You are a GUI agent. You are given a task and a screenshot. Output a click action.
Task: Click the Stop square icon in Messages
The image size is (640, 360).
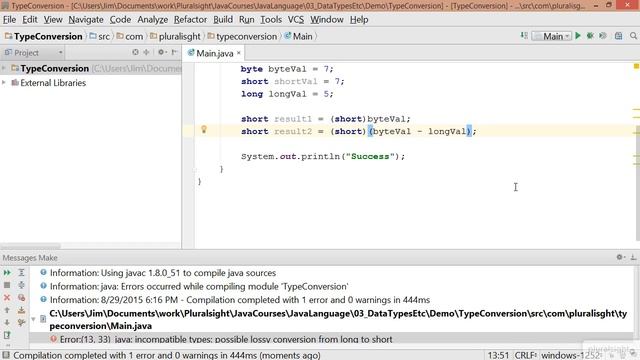[7, 285]
